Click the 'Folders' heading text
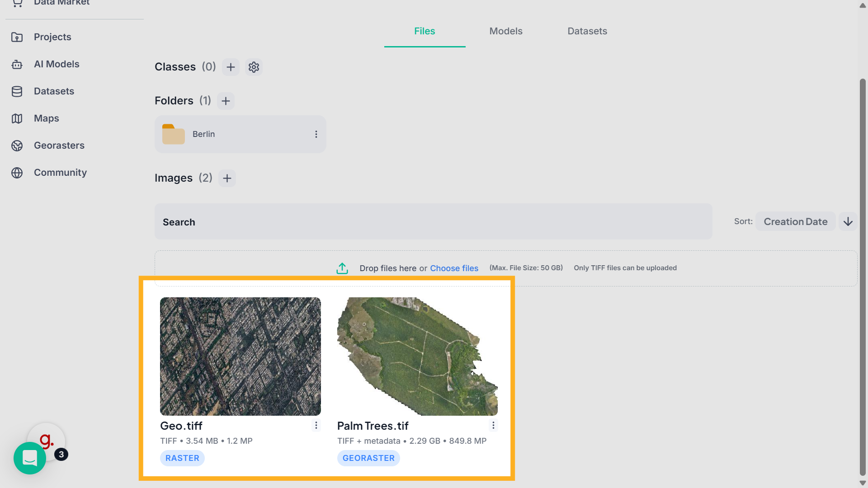Image resolution: width=868 pixels, height=488 pixels. click(x=174, y=101)
